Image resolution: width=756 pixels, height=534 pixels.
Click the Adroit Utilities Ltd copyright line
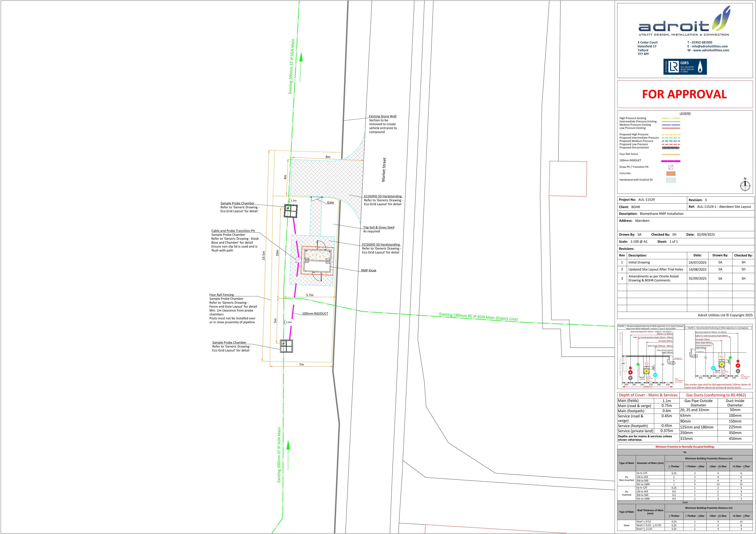click(725, 315)
